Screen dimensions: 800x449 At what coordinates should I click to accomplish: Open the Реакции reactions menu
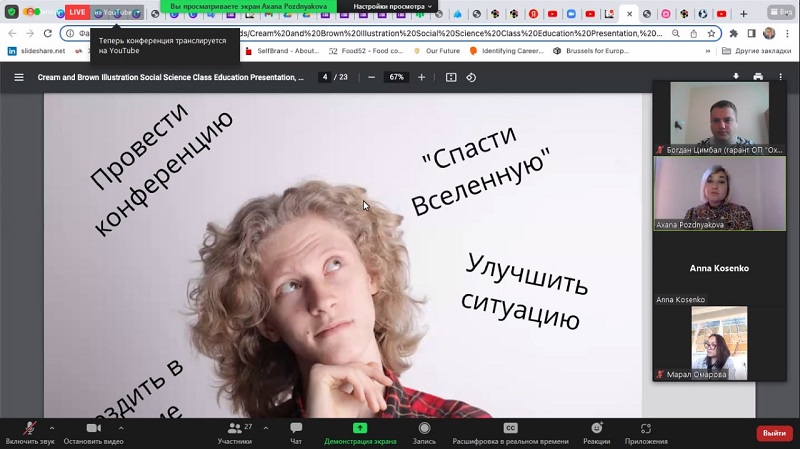(x=597, y=428)
